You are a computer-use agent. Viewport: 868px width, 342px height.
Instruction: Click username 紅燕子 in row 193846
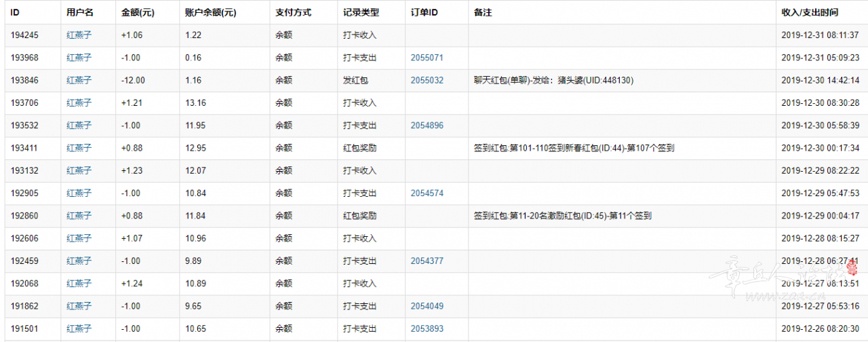(79, 80)
